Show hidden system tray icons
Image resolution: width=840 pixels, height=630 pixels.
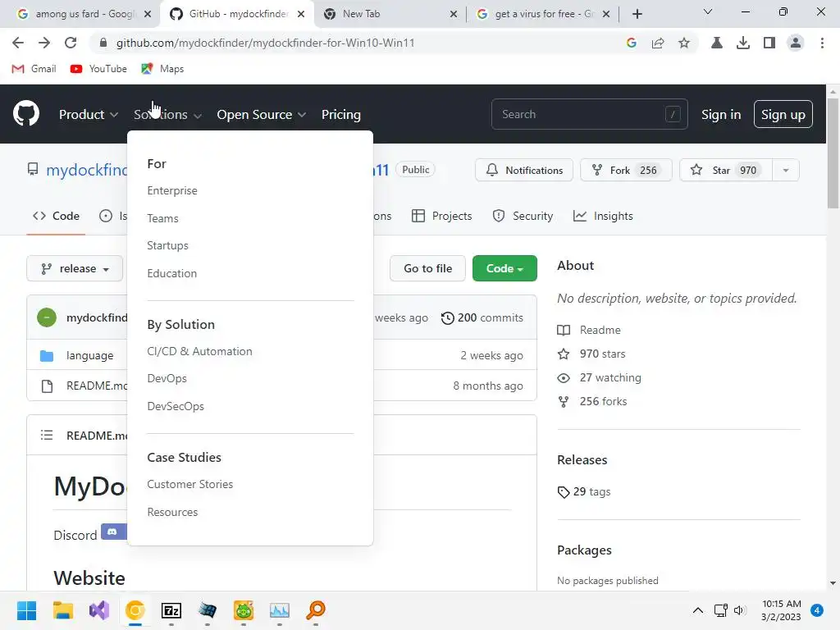698,610
